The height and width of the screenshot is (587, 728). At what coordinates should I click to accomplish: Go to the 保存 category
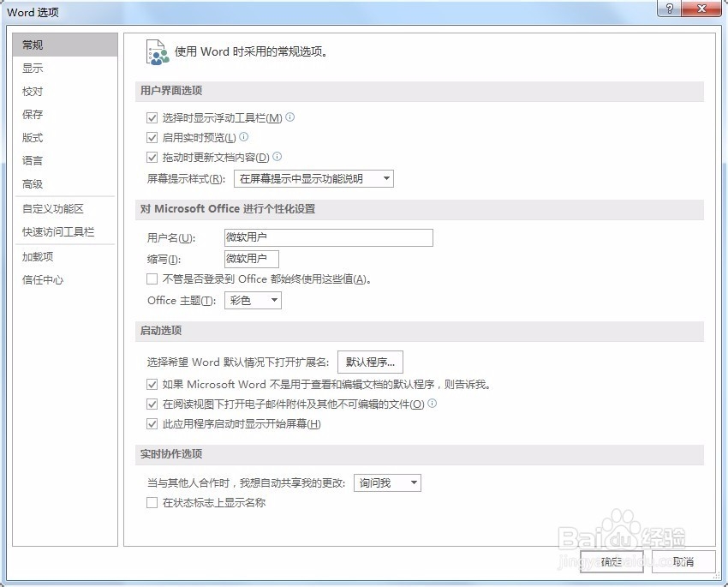(65, 114)
